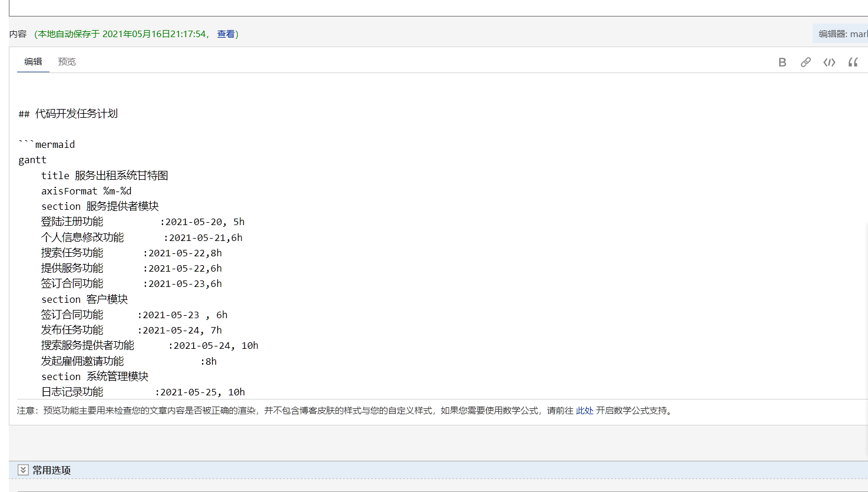Click the 日志记录功能 task line
Viewport: 868px width, 492px height.
pos(143,392)
